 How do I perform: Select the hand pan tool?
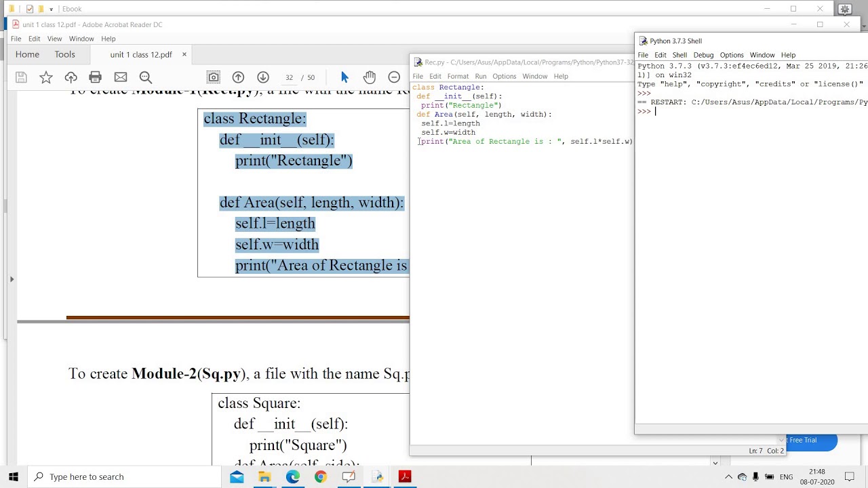click(x=369, y=77)
